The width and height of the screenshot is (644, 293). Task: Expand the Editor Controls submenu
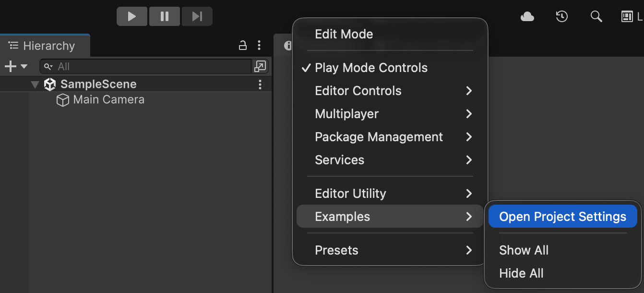pyautogui.click(x=358, y=91)
